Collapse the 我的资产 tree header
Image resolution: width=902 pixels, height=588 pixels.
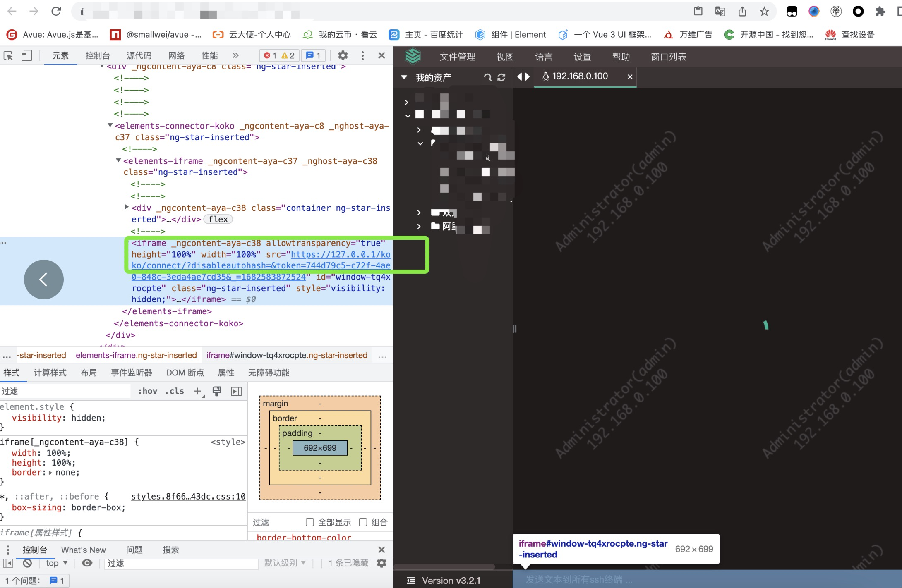404,77
